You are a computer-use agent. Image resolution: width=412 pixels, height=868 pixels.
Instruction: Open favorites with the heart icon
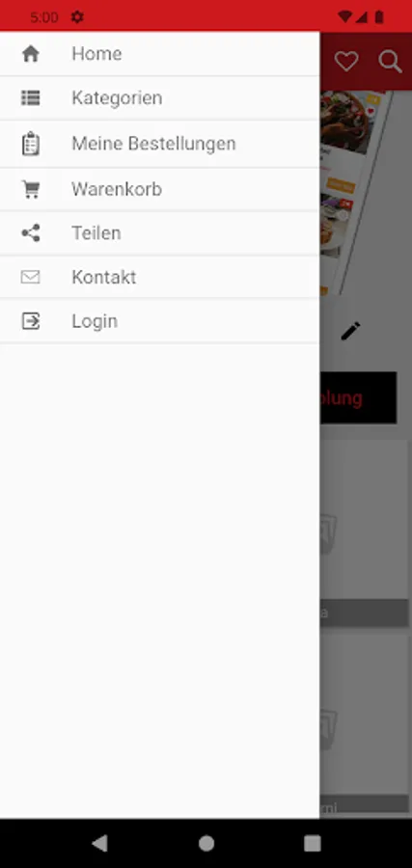346,61
